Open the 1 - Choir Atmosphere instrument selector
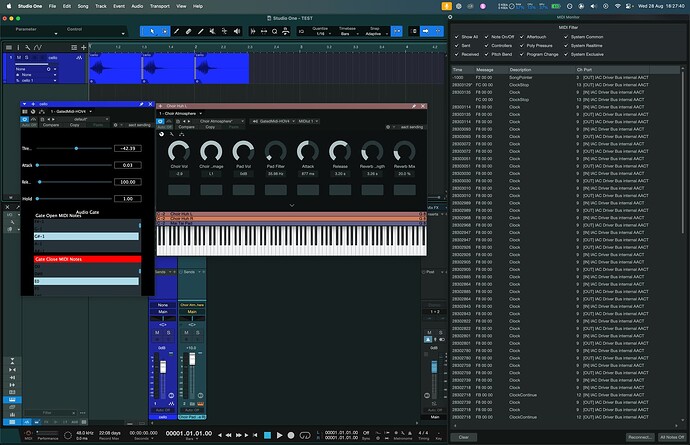The height and width of the screenshot is (445, 690). [181, 114]
